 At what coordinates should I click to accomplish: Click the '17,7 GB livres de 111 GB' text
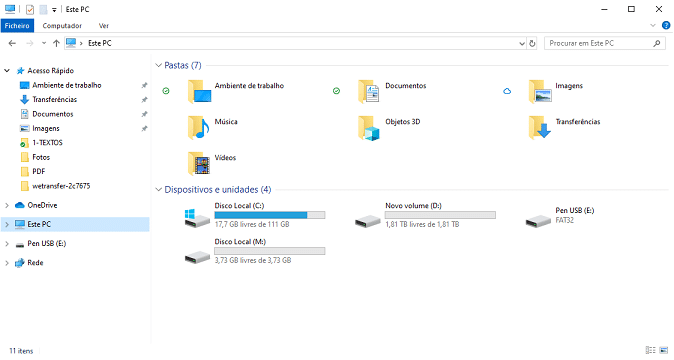252,224
